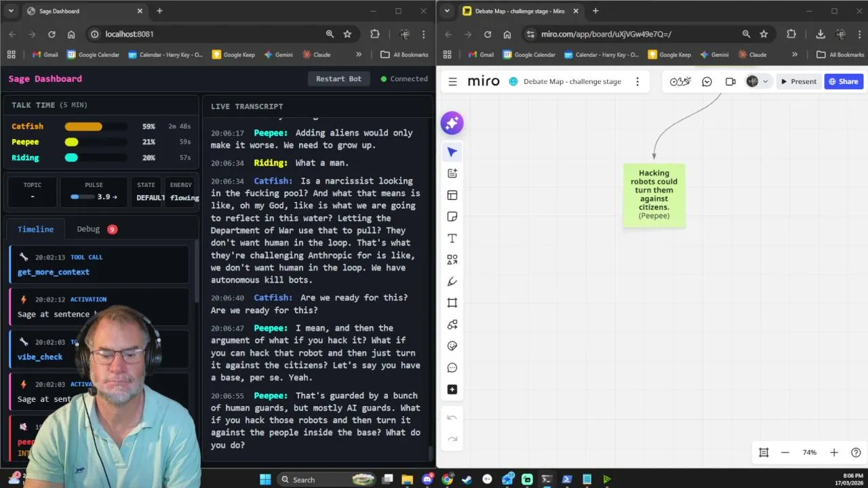This screenshot has width=868, height=488.
Task: Click the Restart Bot button
Action: pos(338,79)
